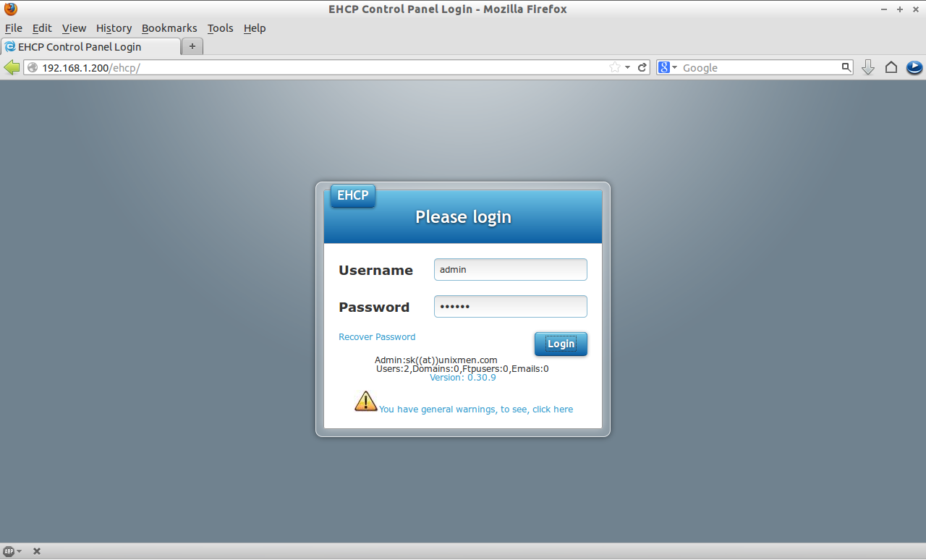Open the Recover Password link
Viewport: 926px width, 560px height.
click(x=377, y=337)
